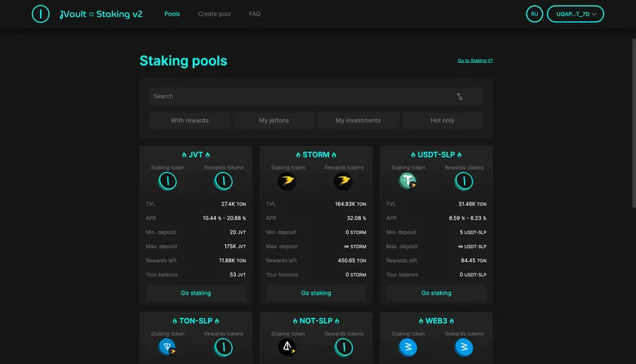Click the STORM pool title

point(316,155)
